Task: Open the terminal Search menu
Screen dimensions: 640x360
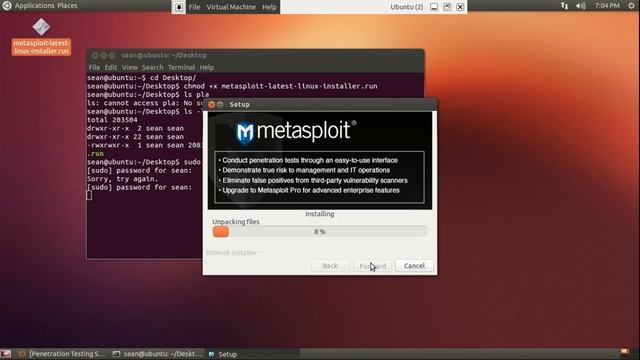Action: pos(153,67)
